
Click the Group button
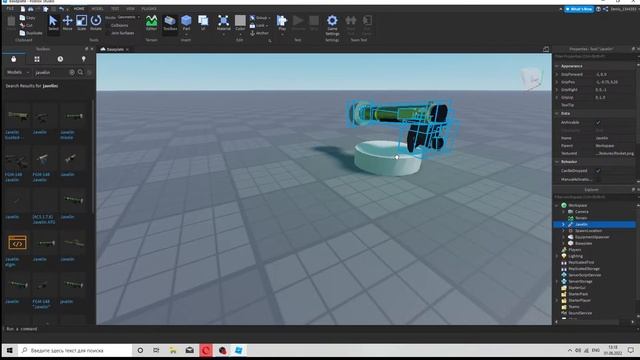(x=260, y=18)
